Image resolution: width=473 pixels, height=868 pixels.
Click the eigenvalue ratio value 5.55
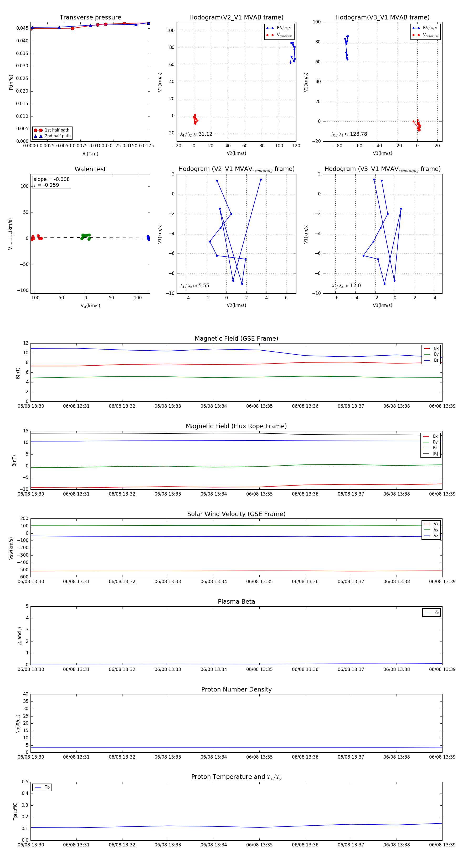click(204, 286)
